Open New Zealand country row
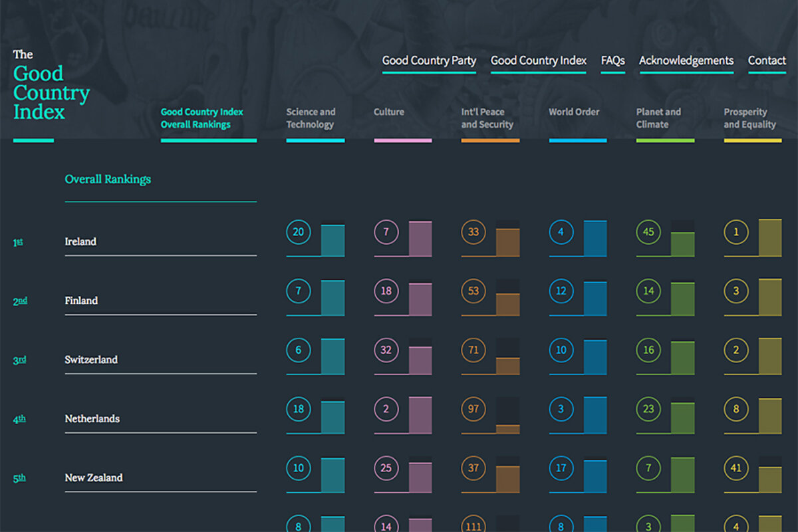The image size is (798, 532). [160, 478]
